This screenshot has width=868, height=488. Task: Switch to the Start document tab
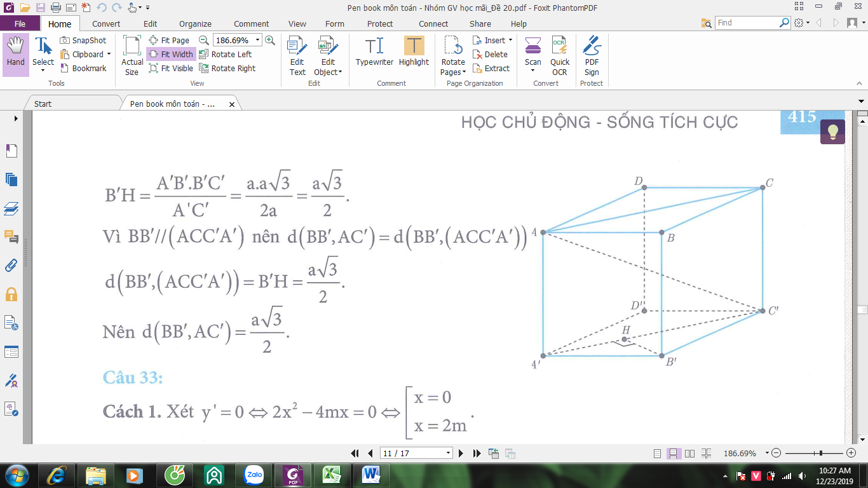pos(43,104)
